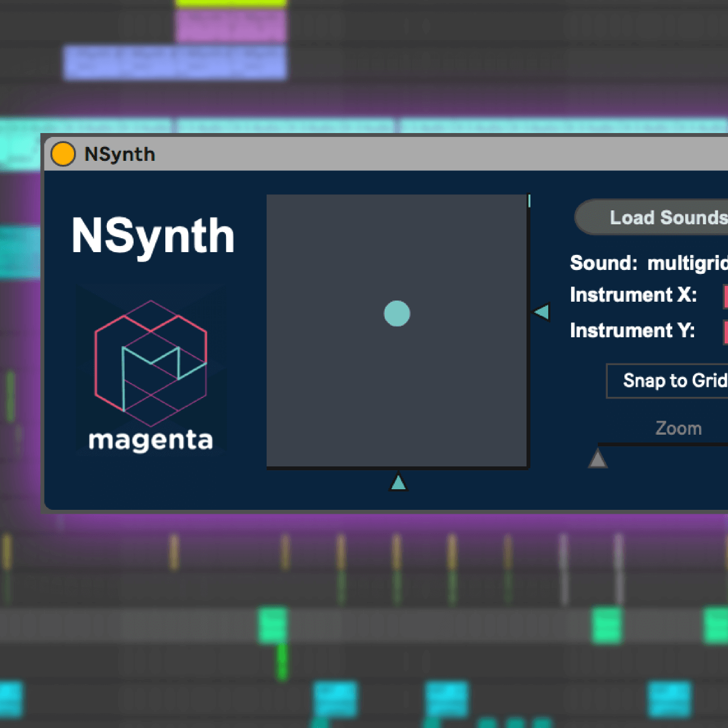Click the teal triangle marker below the pad
The width and height of the screenshot is (728, 728).
click(x=398, y=481)
